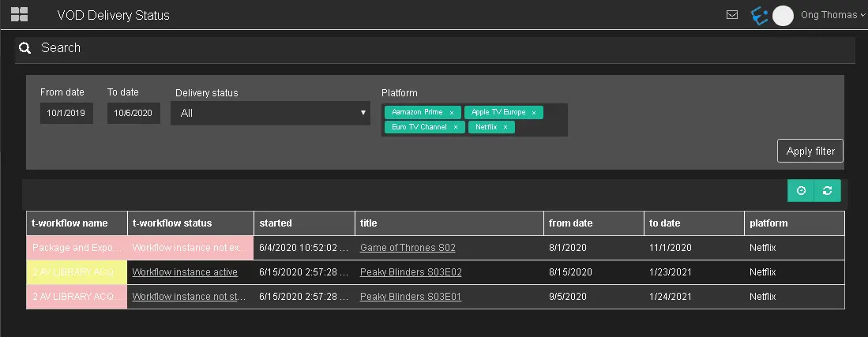Screen dimensions: 868x337
Task: Remove the Apple TV Europe tag
Action: (534, 113)
